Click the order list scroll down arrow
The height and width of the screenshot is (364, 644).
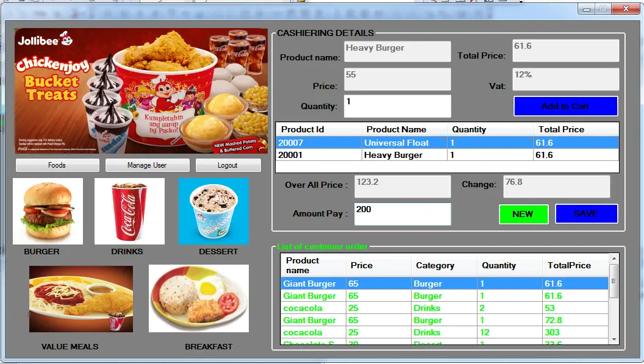pyautogui.click(x=614, y=340)
